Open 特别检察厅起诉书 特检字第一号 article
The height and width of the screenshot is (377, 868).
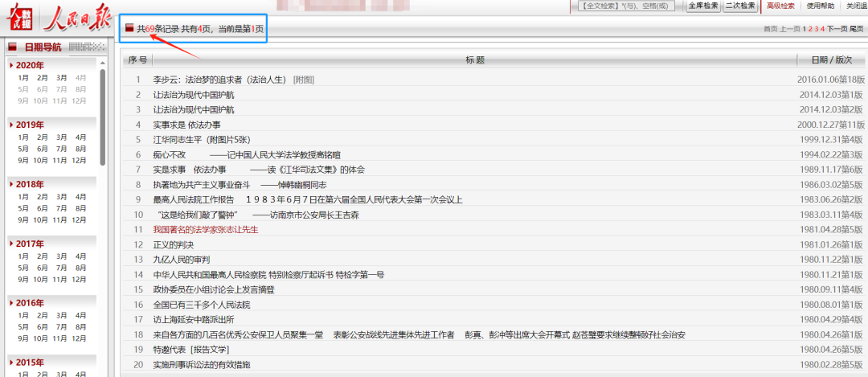268,275
